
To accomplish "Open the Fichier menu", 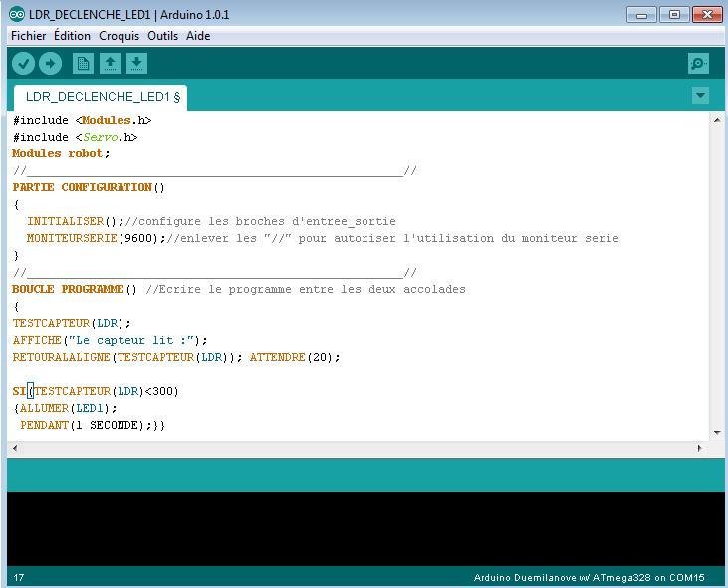I will (28, 36).
